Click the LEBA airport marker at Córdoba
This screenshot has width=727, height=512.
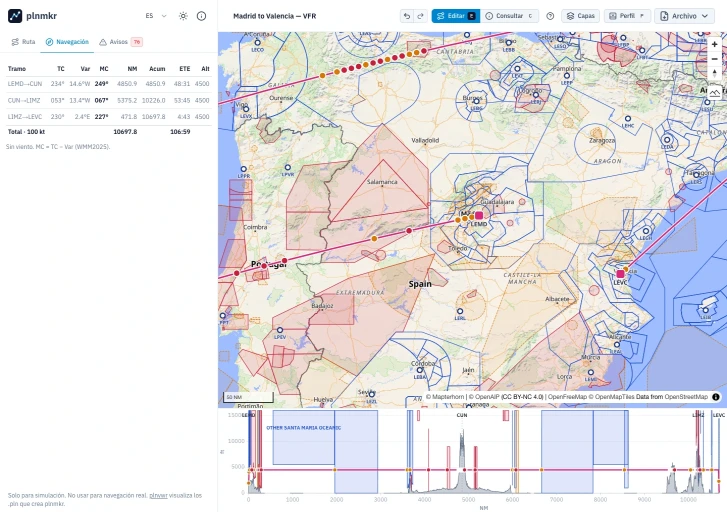point(419,370)
